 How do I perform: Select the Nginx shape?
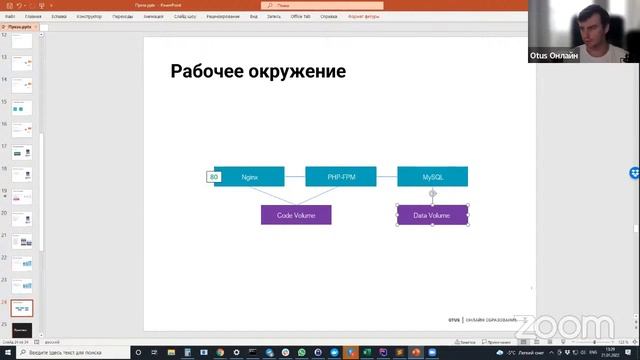pyautogui.click(x=249, y=177)
